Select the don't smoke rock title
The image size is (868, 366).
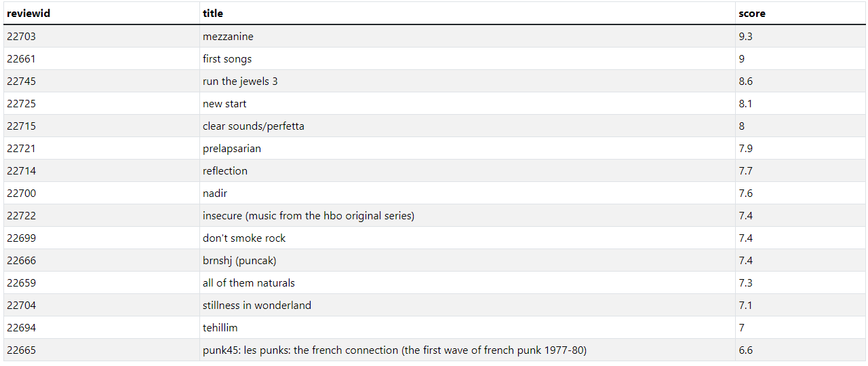244,238
